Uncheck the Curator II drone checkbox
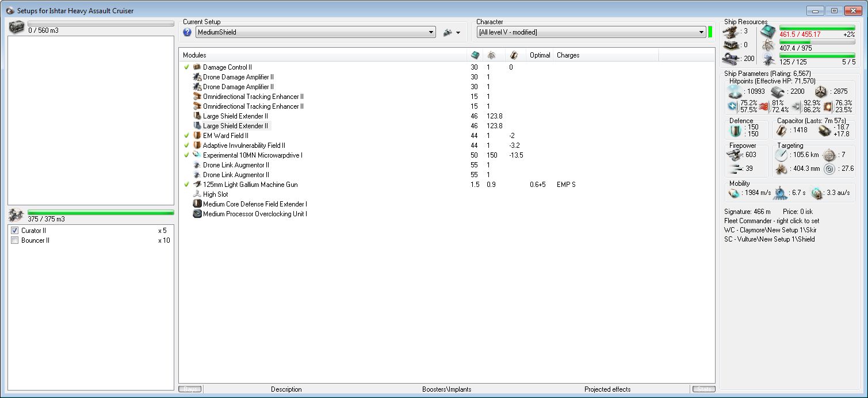This screenshot has width=868, height=398. click(x=15, y=231)
